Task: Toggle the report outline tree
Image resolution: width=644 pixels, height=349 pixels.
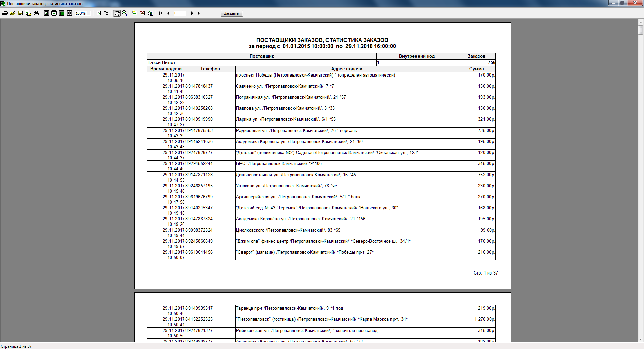Action: (106, 13)
